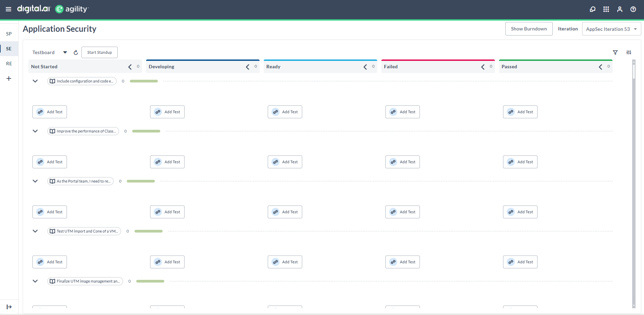Collapse the Not Started column
Screen dimensions: 644x315
click(x=129, y=67)
